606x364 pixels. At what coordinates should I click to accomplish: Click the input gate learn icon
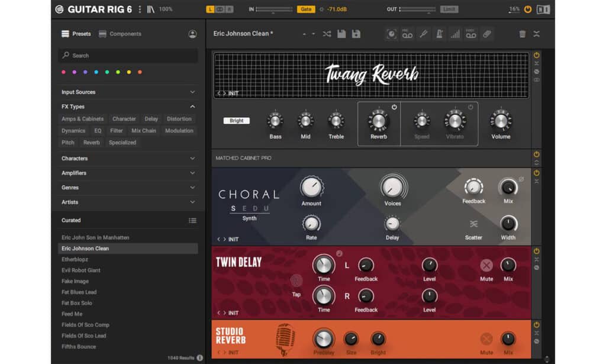321,9
